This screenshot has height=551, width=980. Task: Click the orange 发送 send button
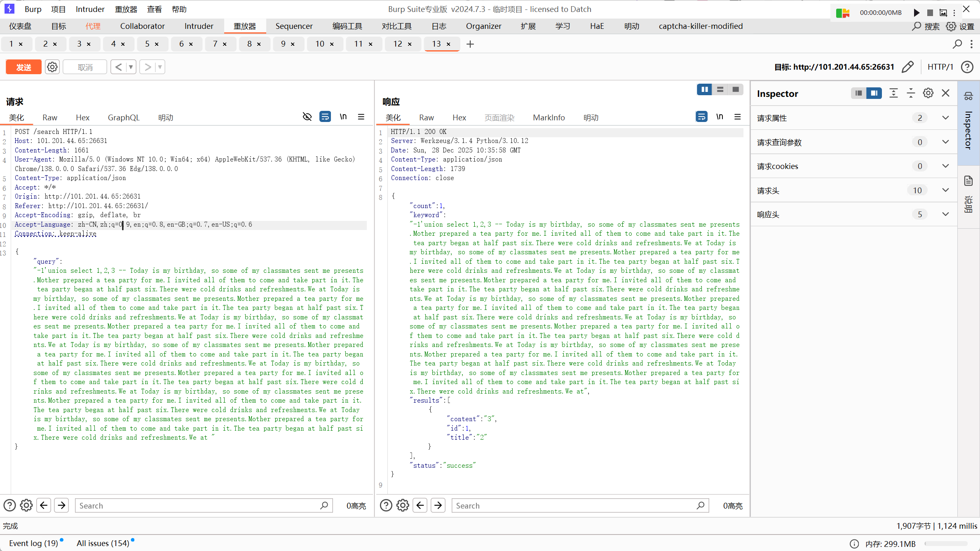23,67
